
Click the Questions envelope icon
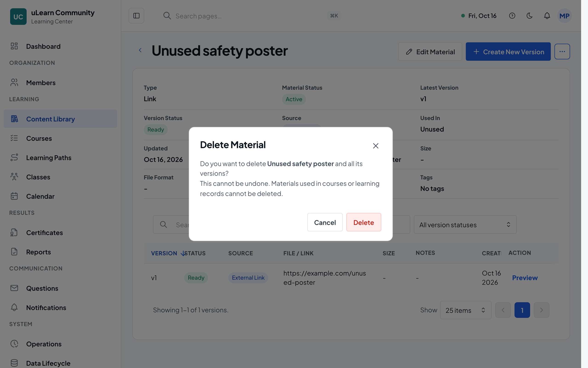[14, 288]
